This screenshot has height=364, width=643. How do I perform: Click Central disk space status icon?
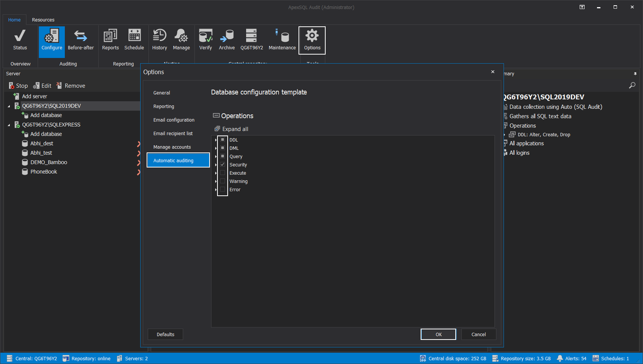(423, 358)
